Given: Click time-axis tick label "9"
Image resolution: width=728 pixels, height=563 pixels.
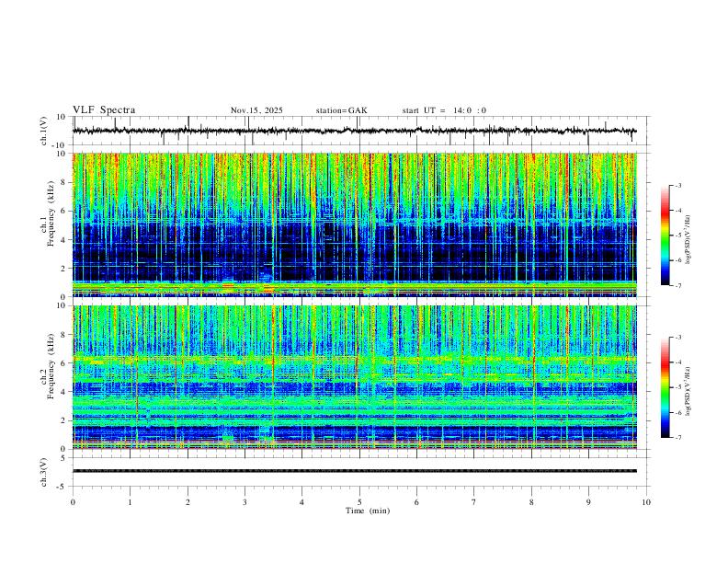Looking at the screenshot, I should 588,502.
